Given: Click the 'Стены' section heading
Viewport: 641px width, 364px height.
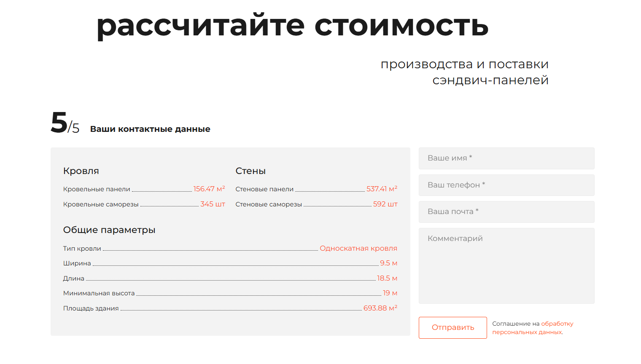Looking at the screenshot, I should (x=250, y=171).
